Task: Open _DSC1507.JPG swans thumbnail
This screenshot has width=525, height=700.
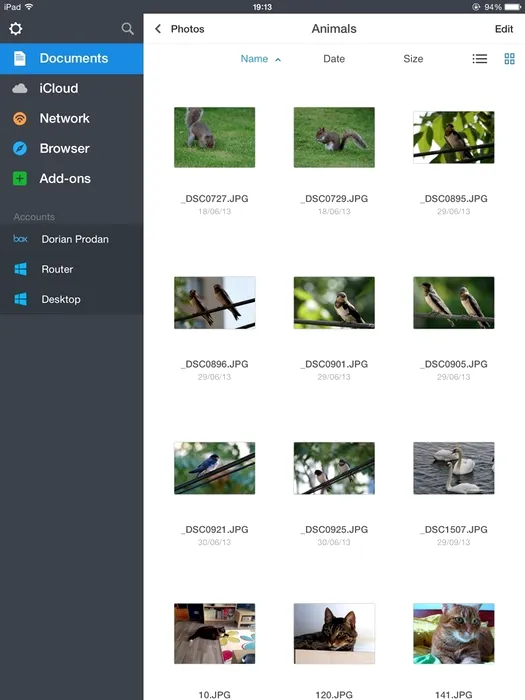Action: point(454,468)
